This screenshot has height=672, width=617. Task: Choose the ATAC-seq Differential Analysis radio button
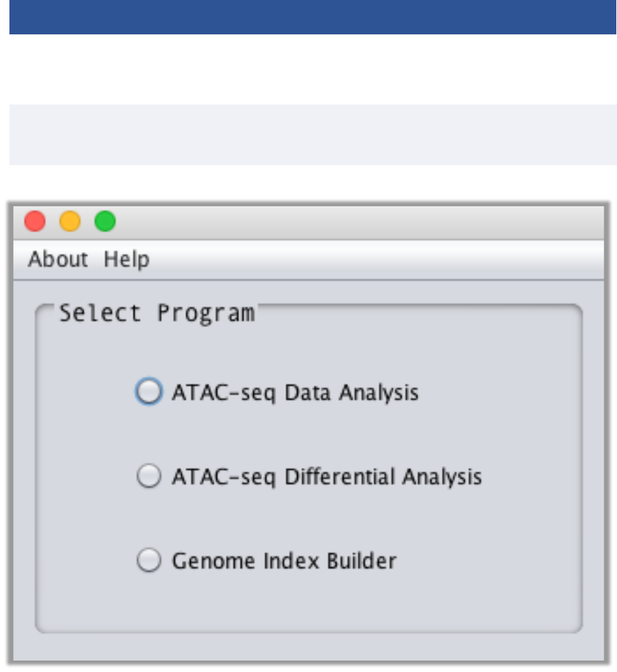149,477
